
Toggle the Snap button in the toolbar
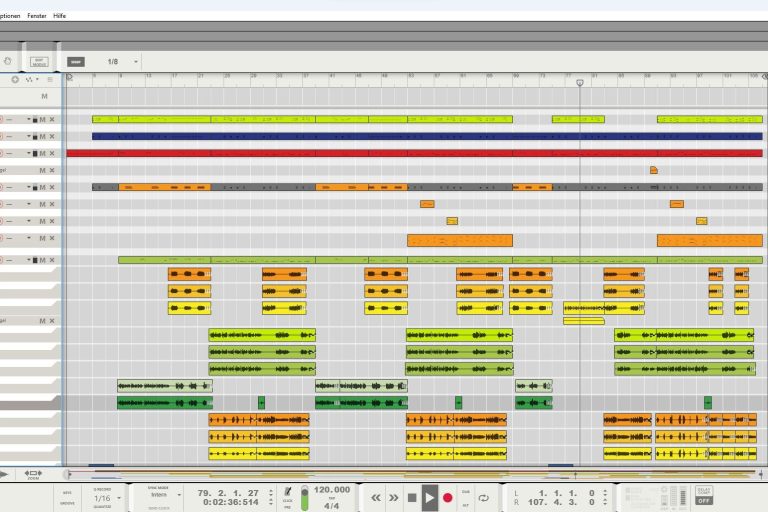coord(76,61)
